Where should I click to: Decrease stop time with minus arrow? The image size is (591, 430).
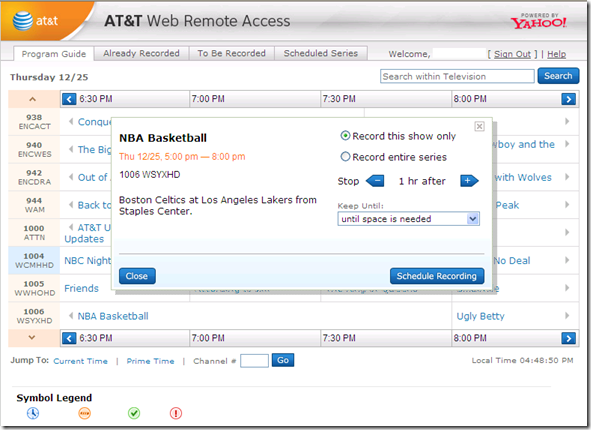click(x=375, y=181)
